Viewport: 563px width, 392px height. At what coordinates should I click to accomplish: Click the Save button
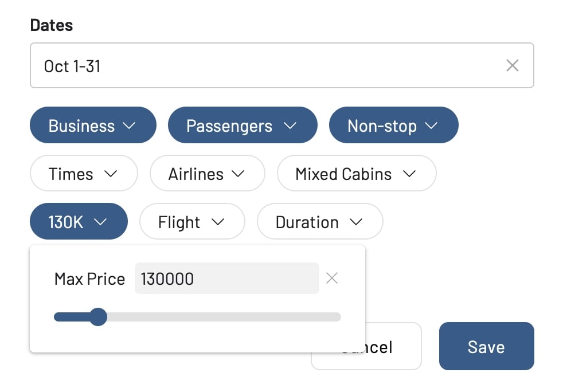486,346
